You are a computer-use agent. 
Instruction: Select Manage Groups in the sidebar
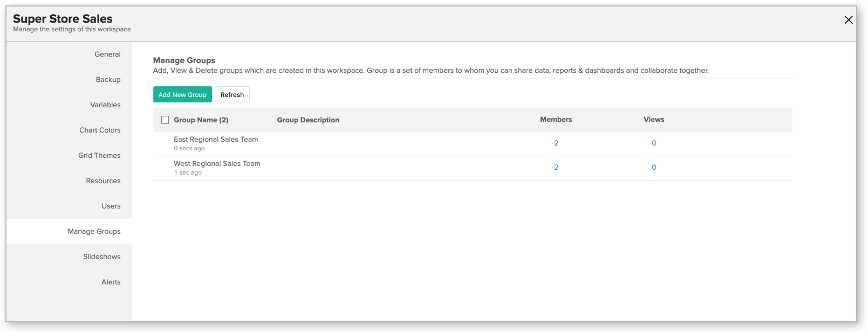[x=94, y=232]
